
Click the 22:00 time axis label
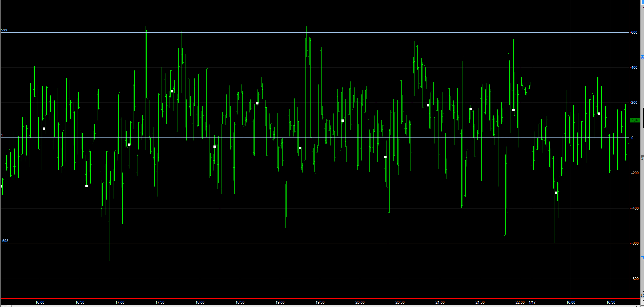coord(520,303)
